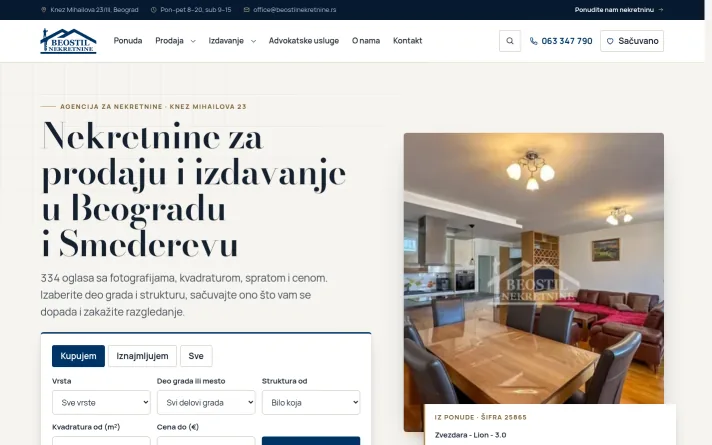Screen dimensions: 712x445
Task: Open the search magnifier button
Action: click(x=510, y=41)
